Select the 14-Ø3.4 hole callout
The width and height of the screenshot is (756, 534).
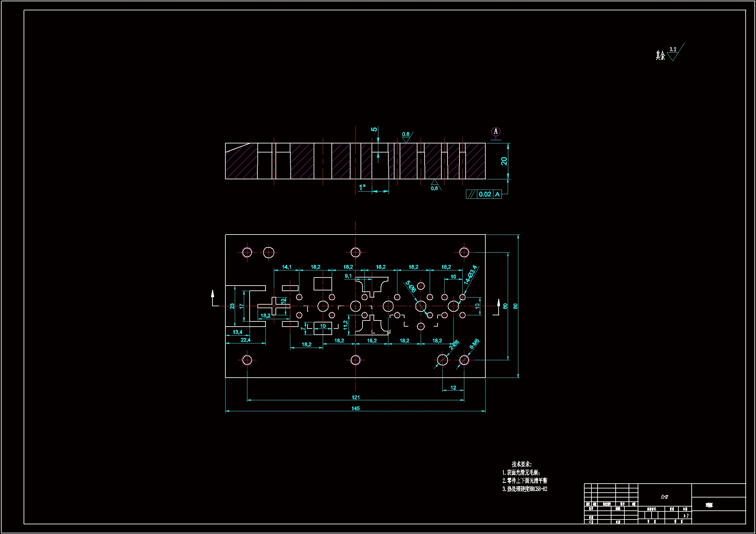click(x=470, y=275)
